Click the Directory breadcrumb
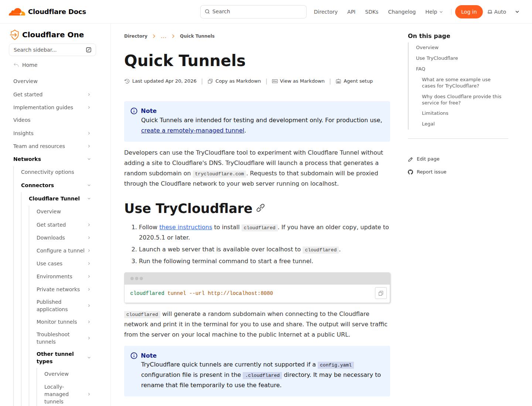532x406 pixels. (x=136, y=36)
